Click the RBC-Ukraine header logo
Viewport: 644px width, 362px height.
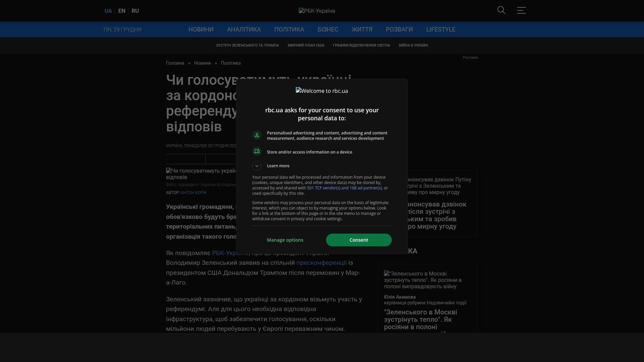click(317, 11)
